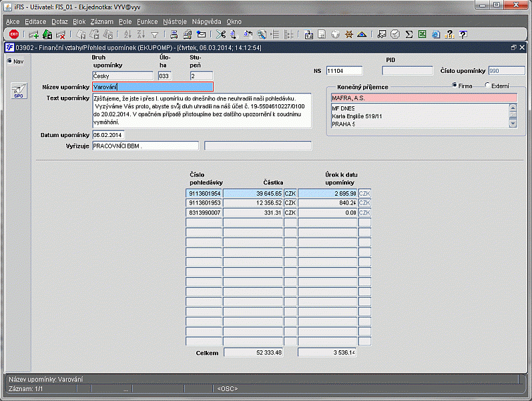Click the interest cell 2 695.90
Screen dimensions: 532x401
328,193
